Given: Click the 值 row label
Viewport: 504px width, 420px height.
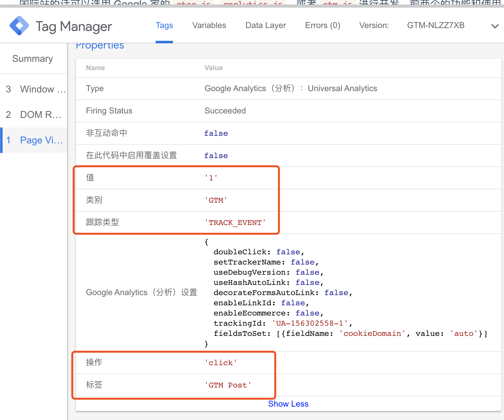Looking at the screenshot, I should point(90,178).
